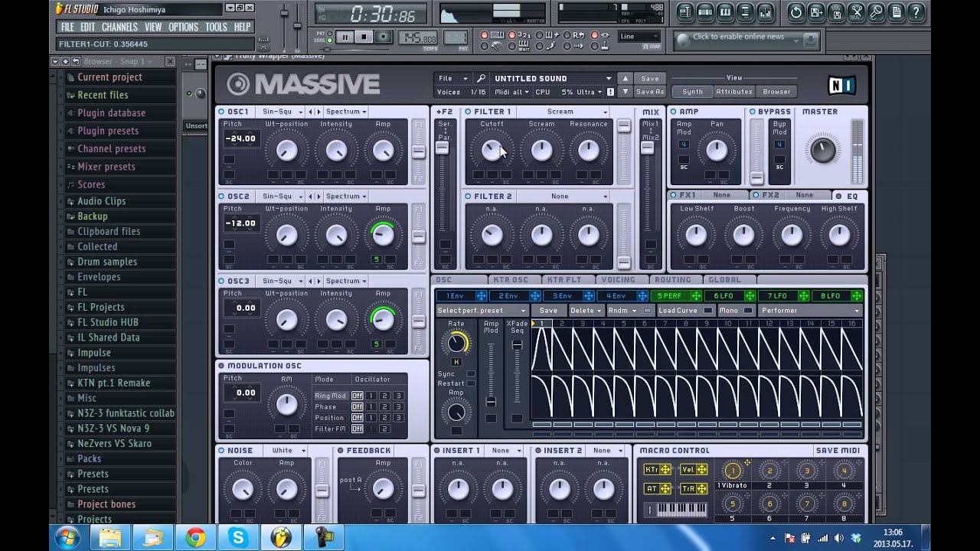Image resolution: width=980 pixels, height=551 pixels.
Task: Click the Vel macro crosshair handle
Action: click(x=701, y=470)
